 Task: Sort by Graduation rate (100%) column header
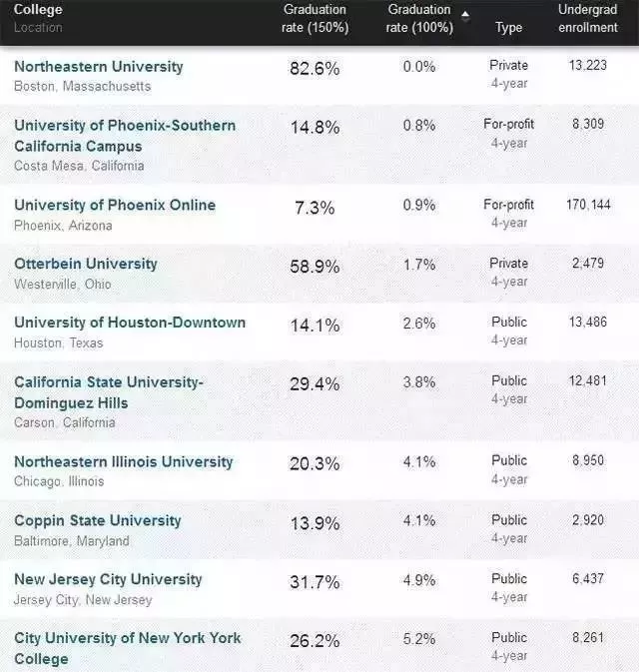[419, 18]
